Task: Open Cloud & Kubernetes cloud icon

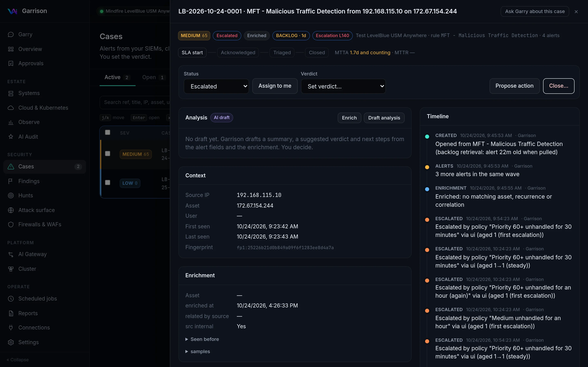Action: click(11, 108)
